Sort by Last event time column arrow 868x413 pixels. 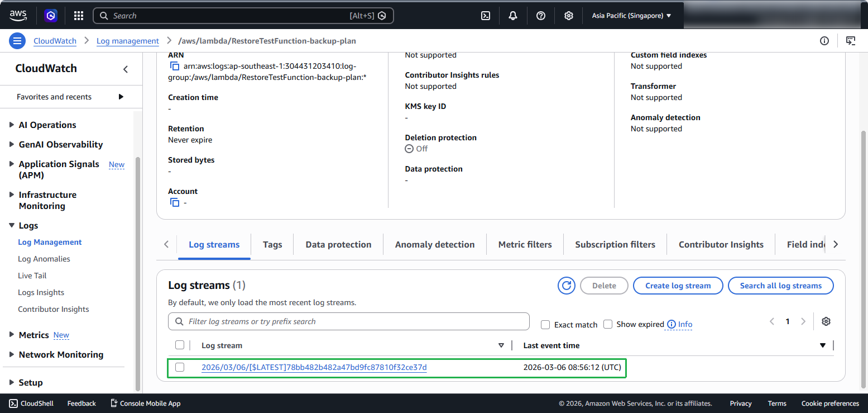pyautogui.click(x=823, y=345)
